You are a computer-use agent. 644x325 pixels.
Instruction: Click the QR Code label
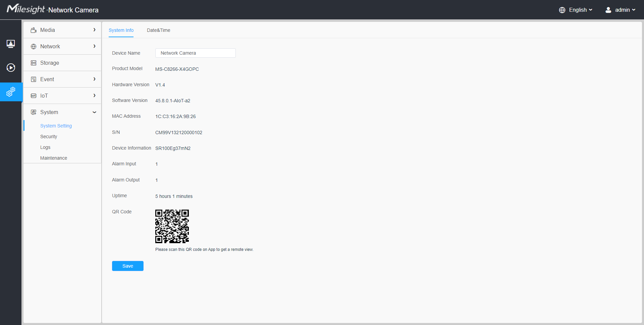(122, 212)
